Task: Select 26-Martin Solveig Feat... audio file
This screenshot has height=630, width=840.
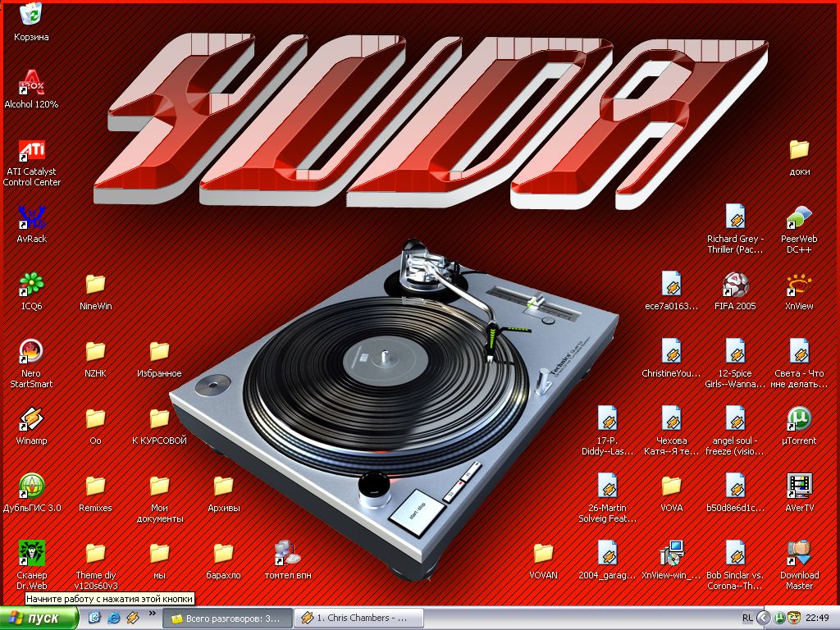Action: (x=607, y=498)
